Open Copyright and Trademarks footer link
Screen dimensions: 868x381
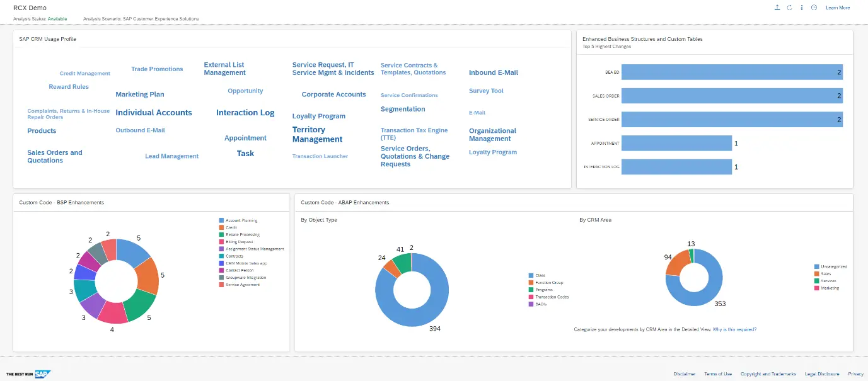click(x=768, y=374)
